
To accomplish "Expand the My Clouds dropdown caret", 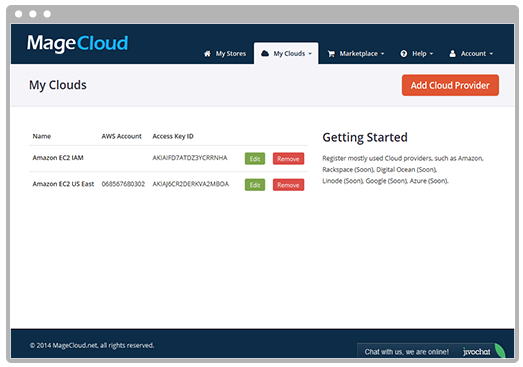I will (x=310, y=54).
